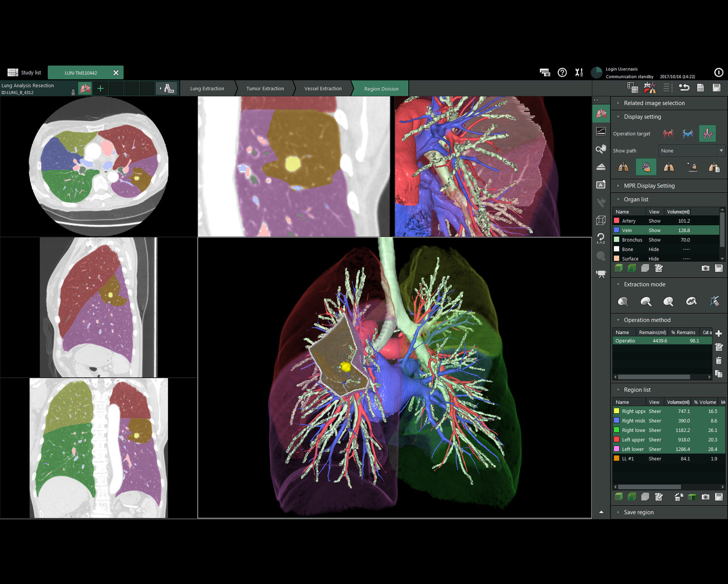Select the vein operation target icon

pos(687,134)
